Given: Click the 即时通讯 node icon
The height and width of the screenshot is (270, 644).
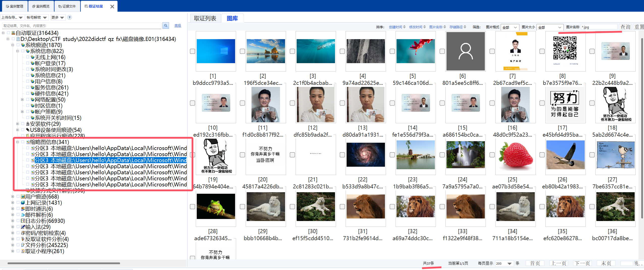Looking at the screenshot, I should [x=23, y=209].
